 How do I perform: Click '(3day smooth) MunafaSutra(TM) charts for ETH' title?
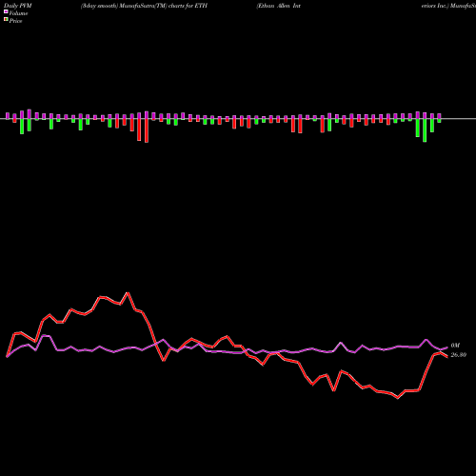pyautogui.click(x=144, y=6)
